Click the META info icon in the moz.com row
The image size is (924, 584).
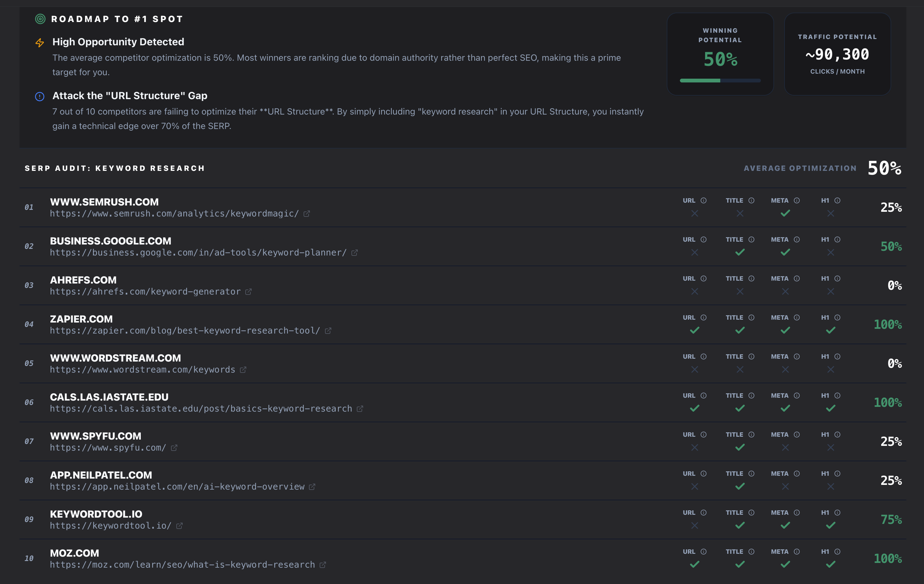point(796,552)
